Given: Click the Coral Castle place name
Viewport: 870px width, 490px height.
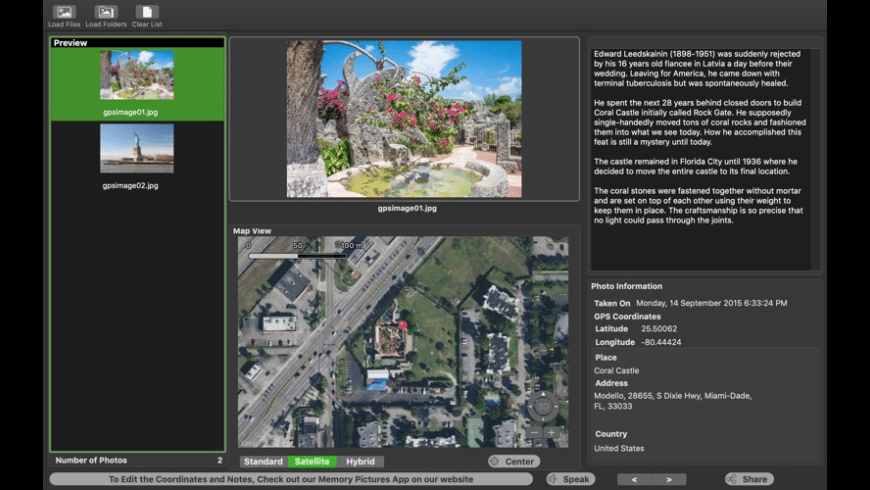Looking at the screenshot, I should click(x=616, y=370).
